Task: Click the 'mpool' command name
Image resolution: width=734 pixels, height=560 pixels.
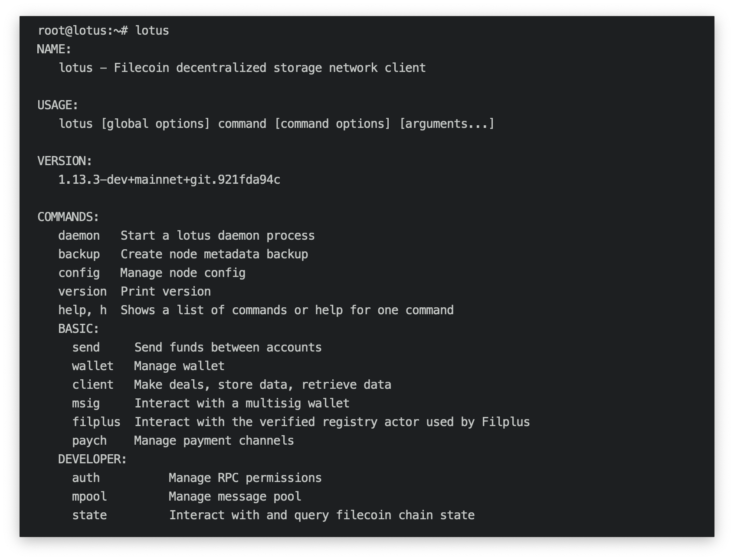Action: tap(89, 496)
